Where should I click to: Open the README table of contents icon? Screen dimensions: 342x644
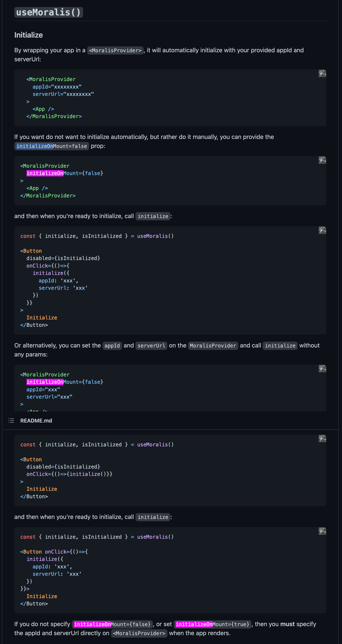click(x=11, y=420)
